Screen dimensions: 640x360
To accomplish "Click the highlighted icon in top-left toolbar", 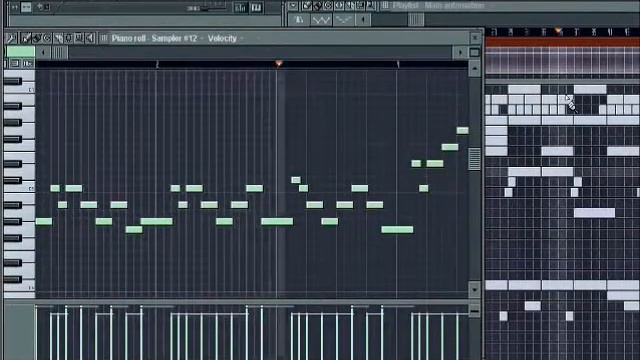I will click(x=26, y=7).
